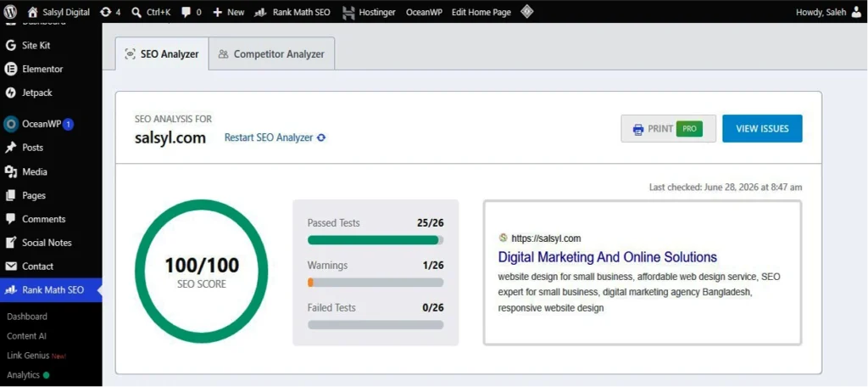The height and width of the screenshot is (387, 868).
Task: Click the diamond icon after Edit Home Page
Action: coord(527,12)
